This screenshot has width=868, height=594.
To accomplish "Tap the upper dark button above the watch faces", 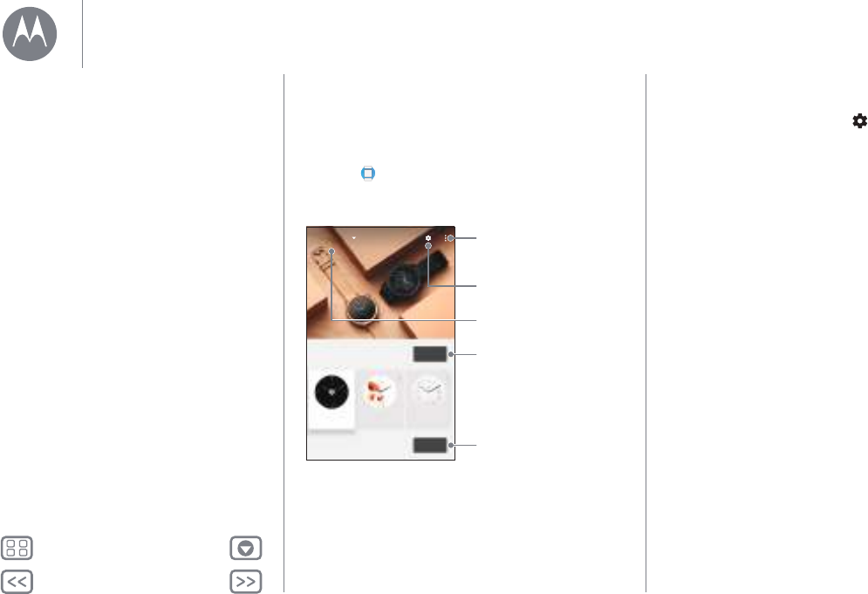I will click(x=430, y=354).
